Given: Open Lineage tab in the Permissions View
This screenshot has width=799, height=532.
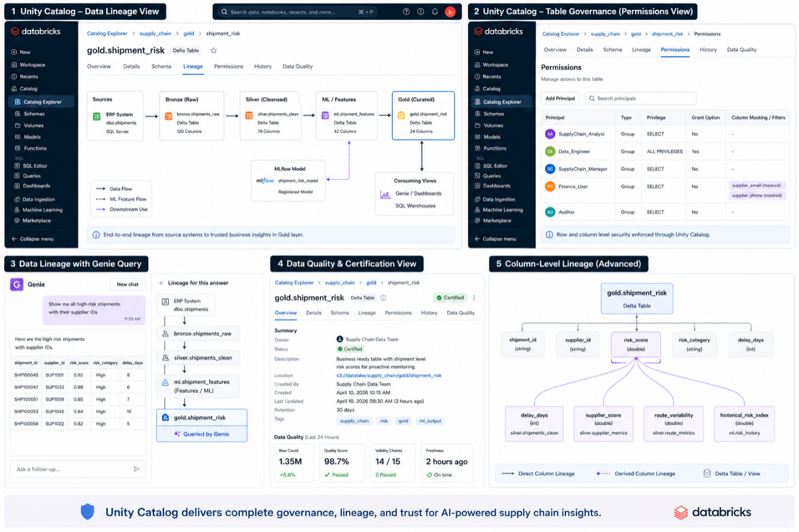Looking at the screenshot, I should tap(641, 50).
